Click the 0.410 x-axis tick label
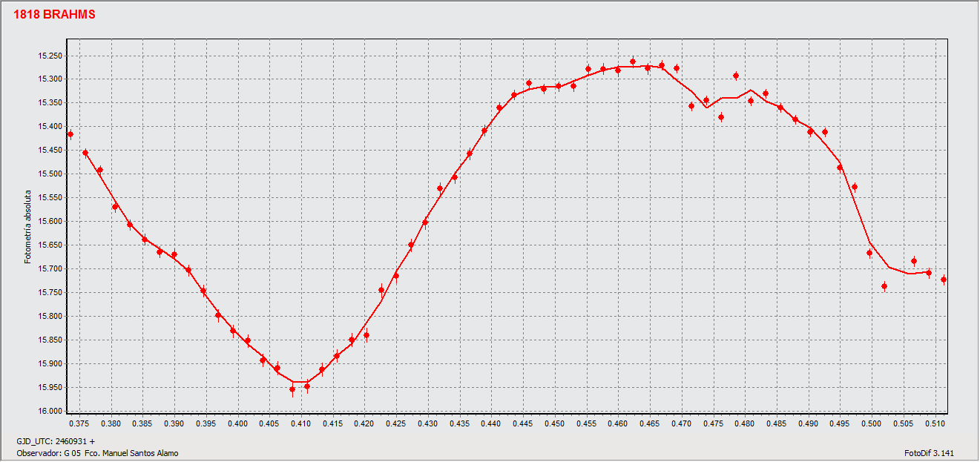This screenshot has height=462, width=980. (x=301, y=423)
